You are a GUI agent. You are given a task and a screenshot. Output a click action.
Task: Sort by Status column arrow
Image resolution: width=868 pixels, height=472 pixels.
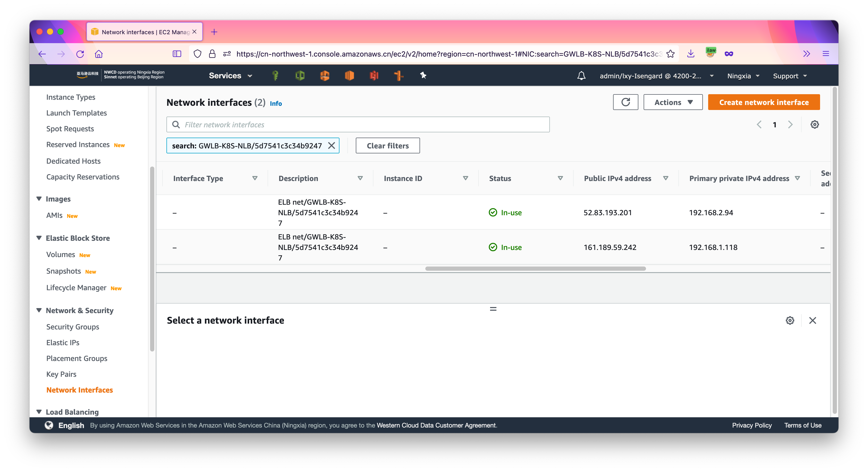[560, 178]
